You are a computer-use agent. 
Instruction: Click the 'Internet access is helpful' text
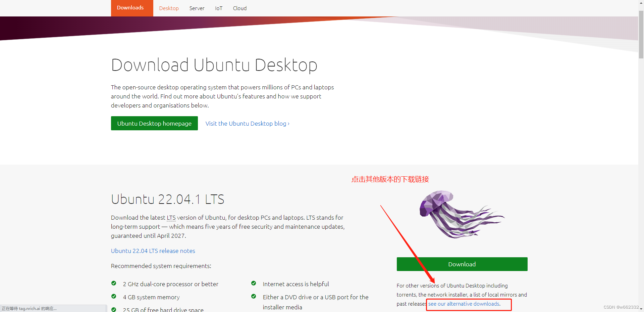click(296, 284)
